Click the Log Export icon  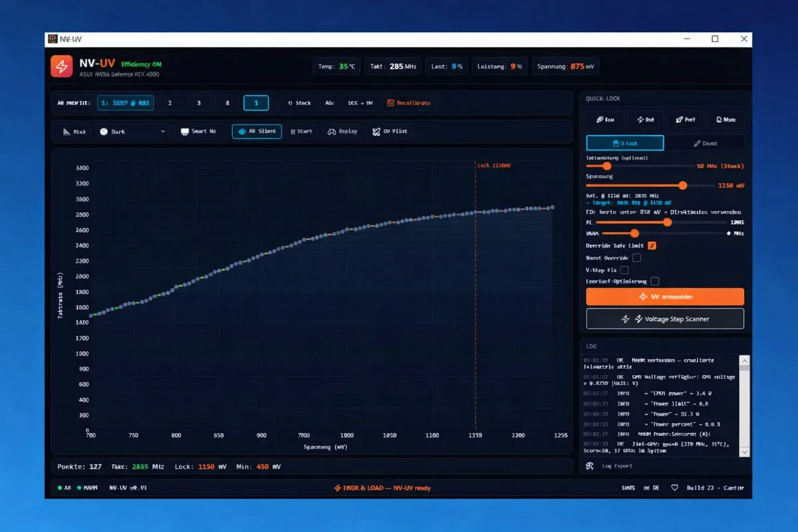(589, 466)
